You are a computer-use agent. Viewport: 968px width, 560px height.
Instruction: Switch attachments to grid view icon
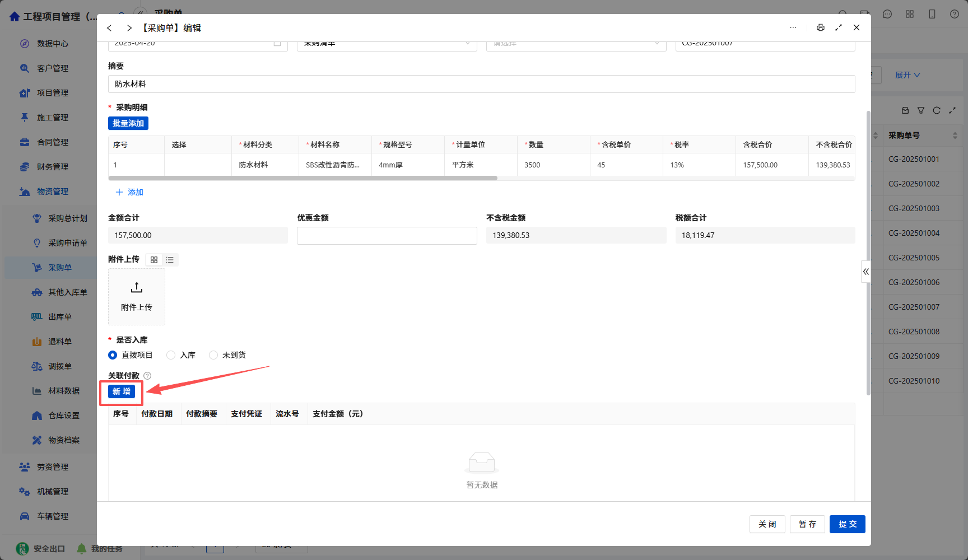(x=154, y=260)
